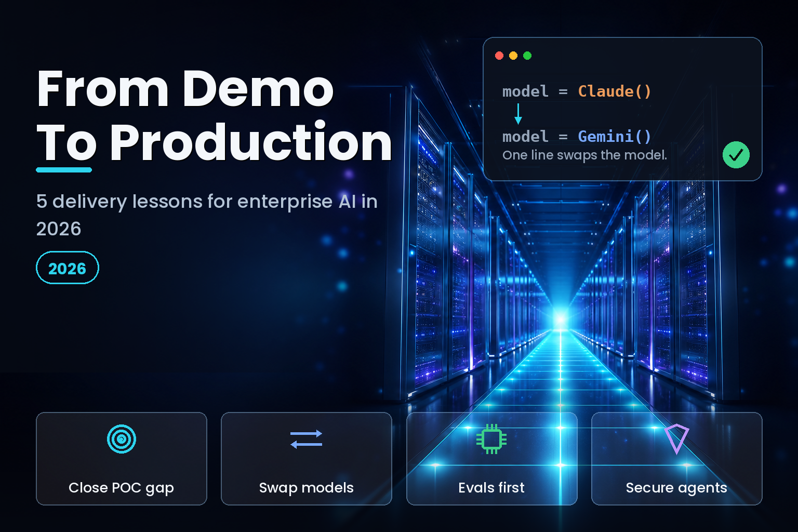
Task: Click the caption 'One line swaps the model.'
Action: click(585, 155)
